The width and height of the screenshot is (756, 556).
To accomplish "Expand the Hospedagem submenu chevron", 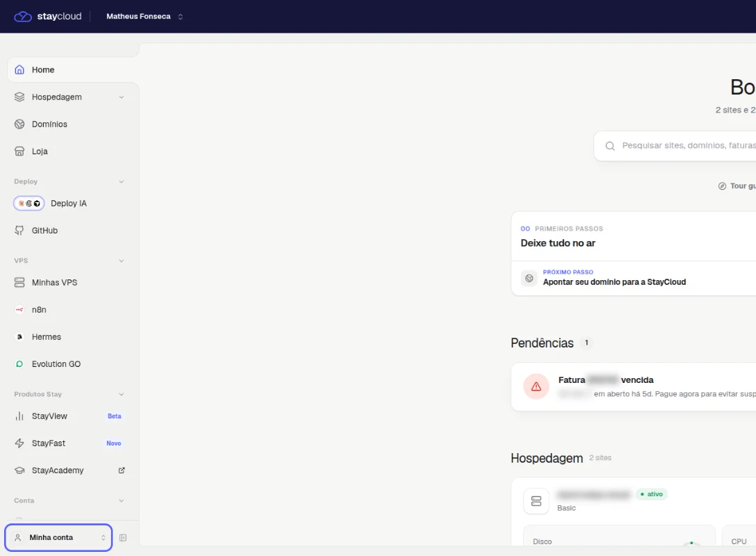I will pyautogui.click(x=122, y=97).
